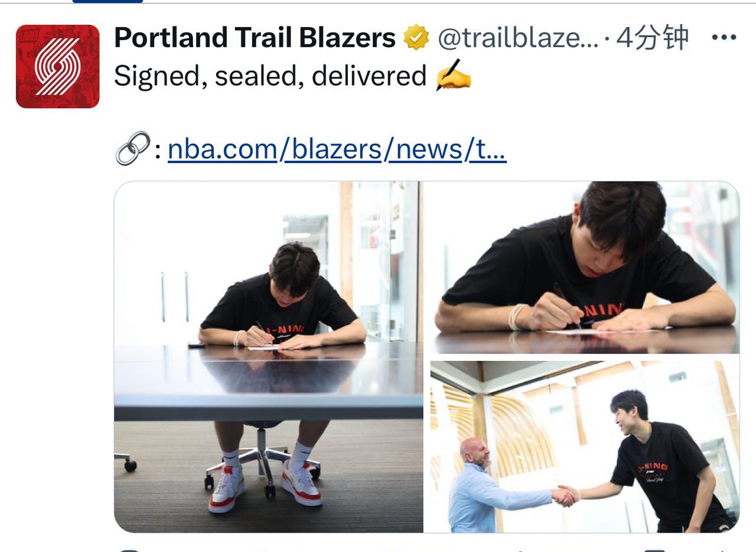
Task: Open the handshake photo
Action: 585,447
